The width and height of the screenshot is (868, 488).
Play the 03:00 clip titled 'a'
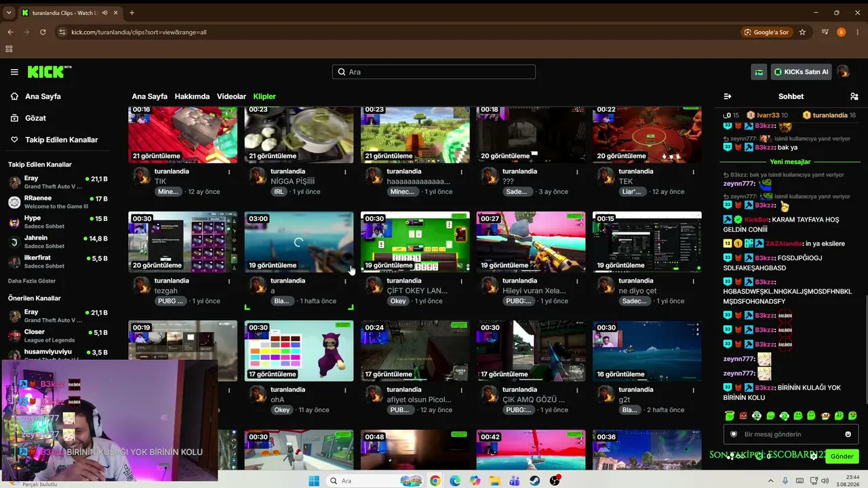tap(299, 242)
